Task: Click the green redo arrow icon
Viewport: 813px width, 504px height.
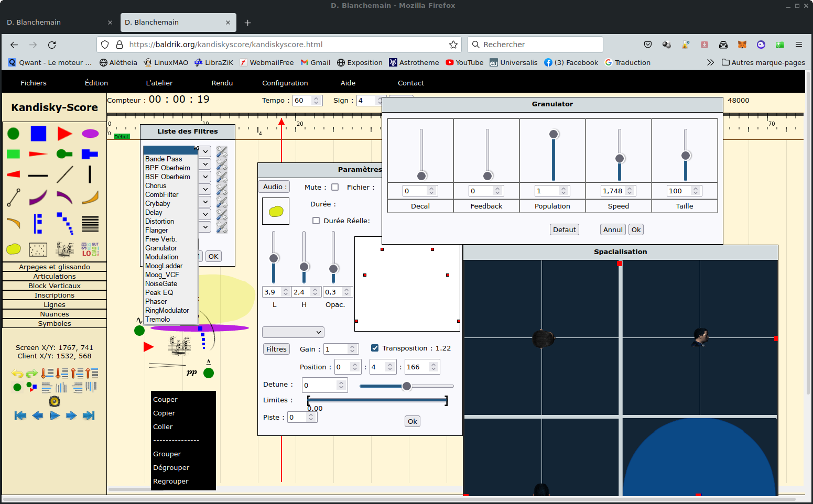Action: click(x=32, y=374)
